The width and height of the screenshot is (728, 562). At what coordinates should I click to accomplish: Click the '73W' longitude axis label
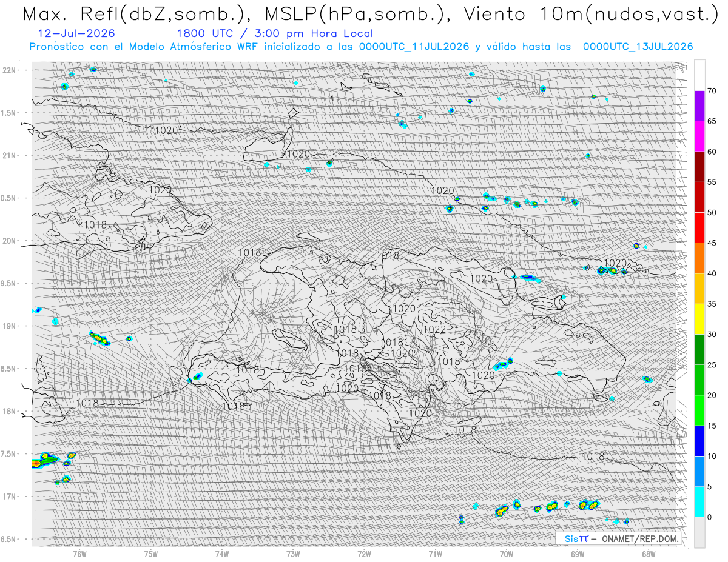click(293, 554)
